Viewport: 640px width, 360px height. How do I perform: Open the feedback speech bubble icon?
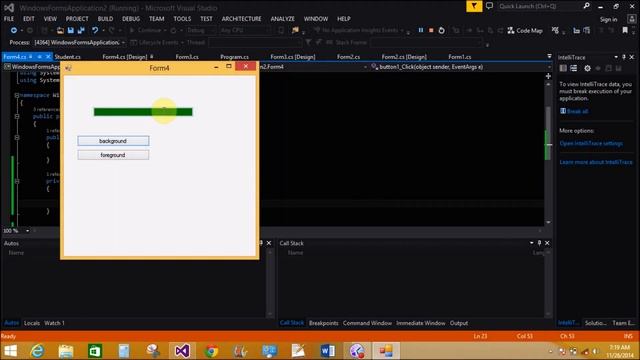[489, 6]
